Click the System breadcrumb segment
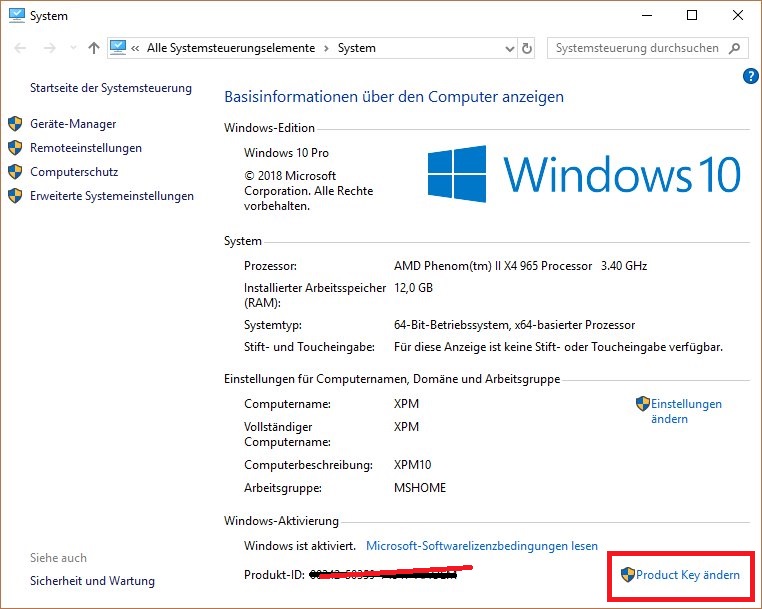762x609 pixels. pyautogui.click(x=357, y=48)
